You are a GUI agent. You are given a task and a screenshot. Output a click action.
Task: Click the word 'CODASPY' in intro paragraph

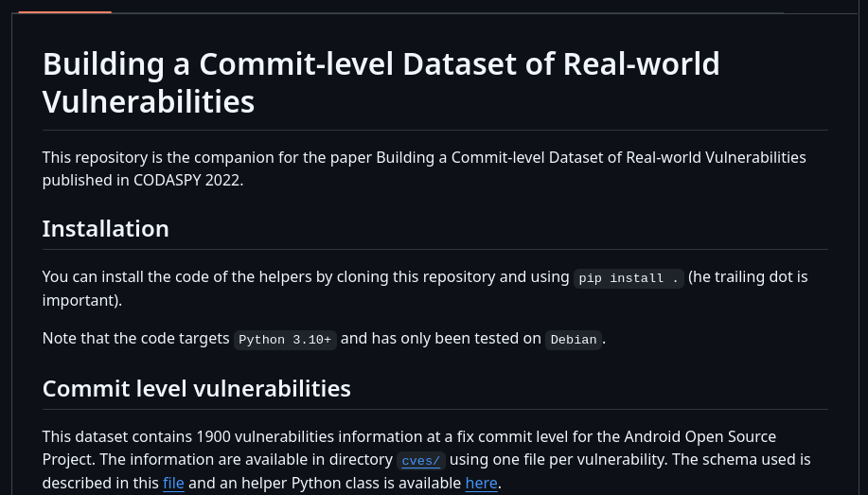[168, 181]
